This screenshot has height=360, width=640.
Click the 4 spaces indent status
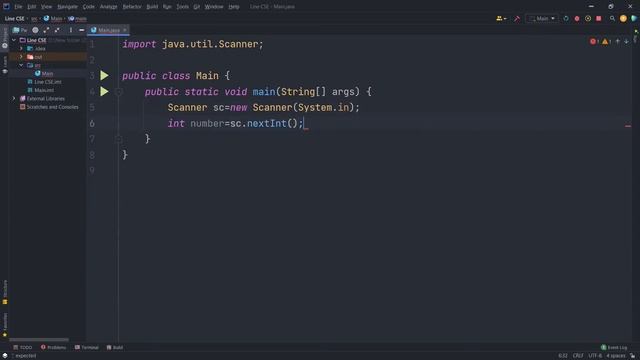(616, 356)
